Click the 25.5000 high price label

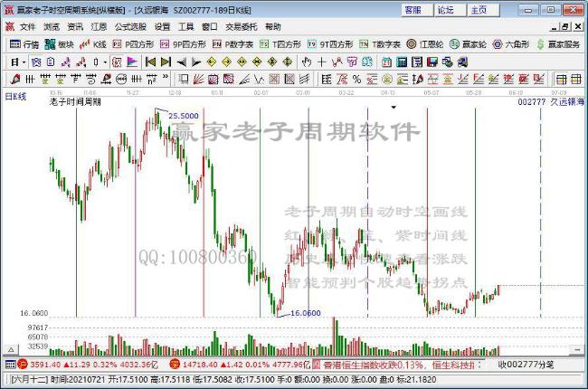pos(184,116)
